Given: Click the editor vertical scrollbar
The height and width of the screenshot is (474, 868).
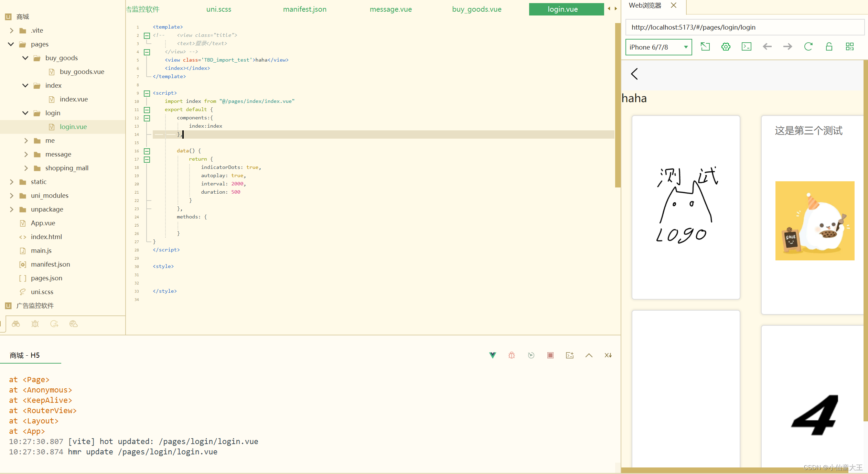Looking at the screenshot, I should [618, 105].
